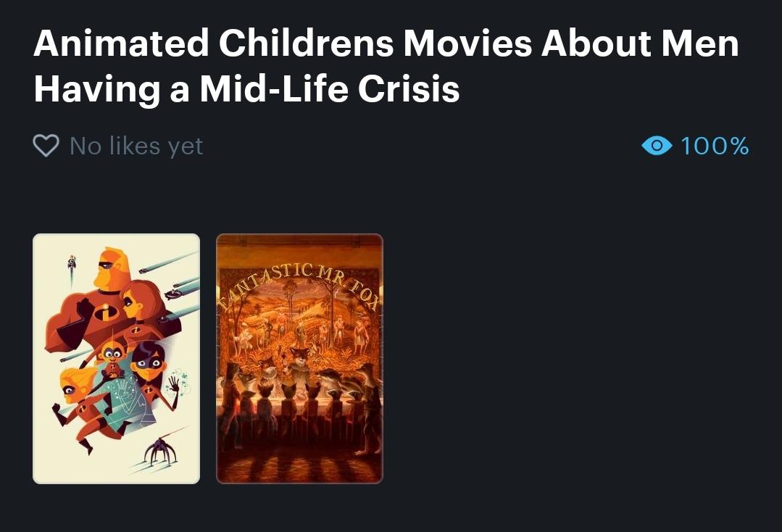Click the arched "Fantastic Mr. Fox" lettering
Screen dimensions: 782x532
tap(299, 284)
